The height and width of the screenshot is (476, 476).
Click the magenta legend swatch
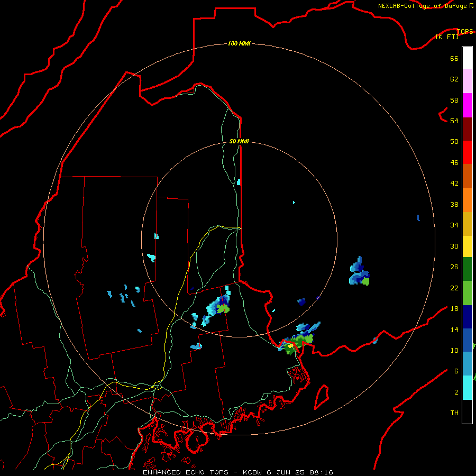[467, 105]
